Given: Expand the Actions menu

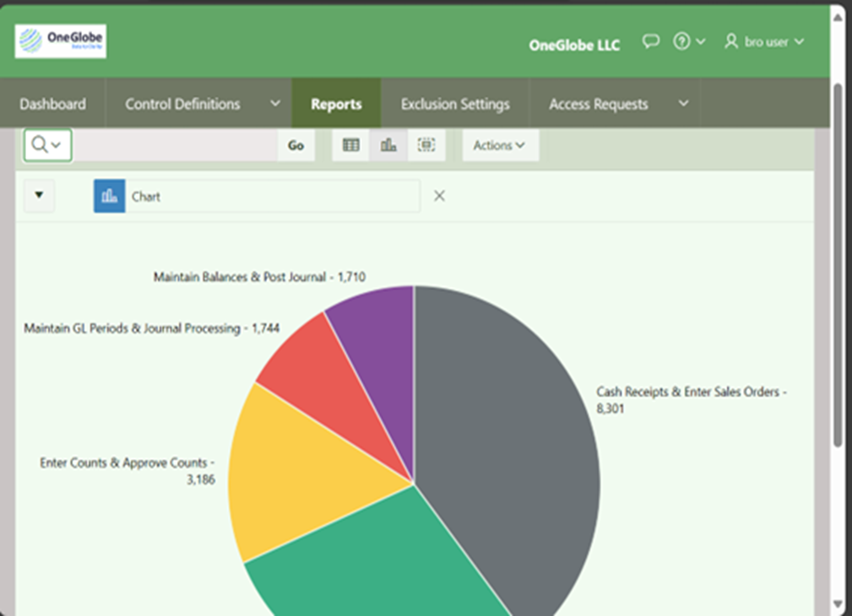Looking at the screenshot, I should [498, 144].
